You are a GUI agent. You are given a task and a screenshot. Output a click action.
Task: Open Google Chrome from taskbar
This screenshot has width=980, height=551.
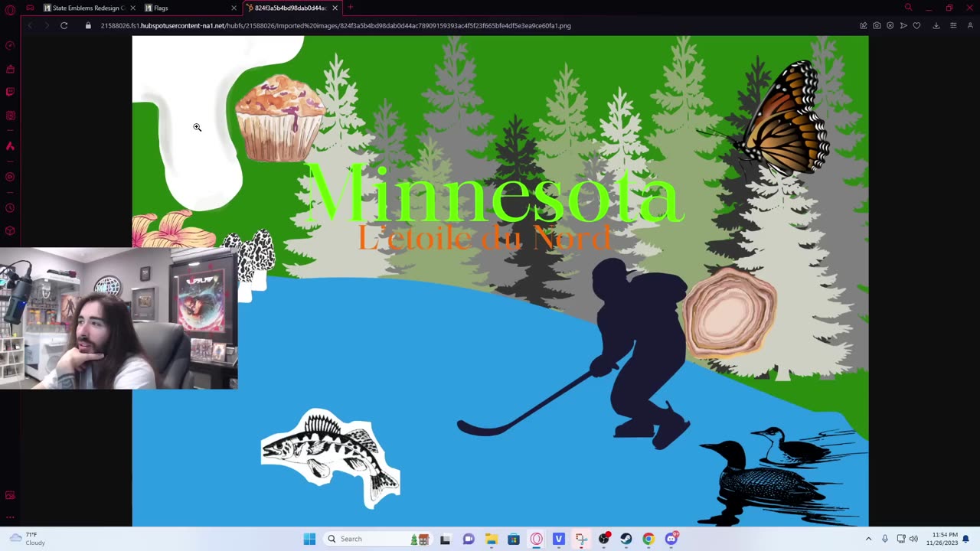click(x=648, y=539)
